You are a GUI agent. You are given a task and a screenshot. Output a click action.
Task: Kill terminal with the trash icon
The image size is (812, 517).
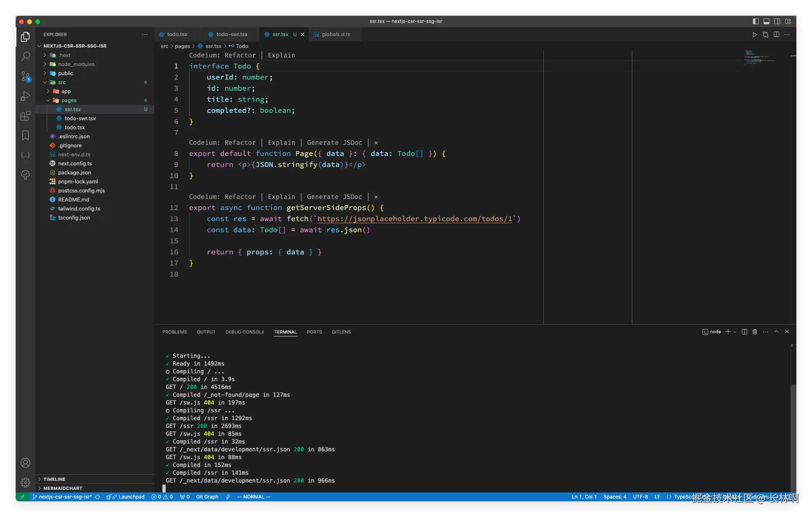point(755,332)
